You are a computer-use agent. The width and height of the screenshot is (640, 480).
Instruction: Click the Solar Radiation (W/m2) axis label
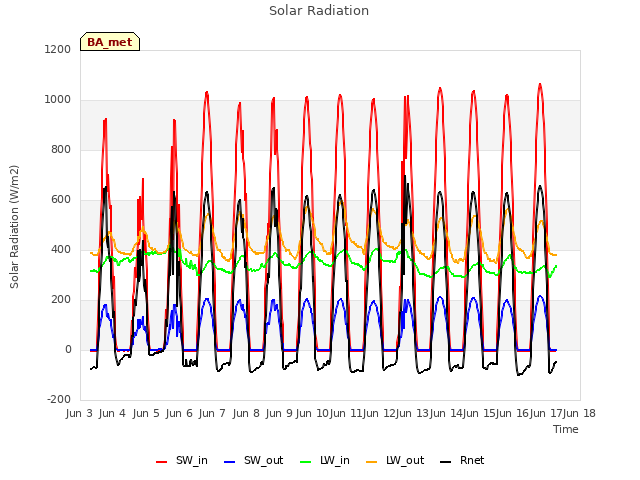click(14, 227)
